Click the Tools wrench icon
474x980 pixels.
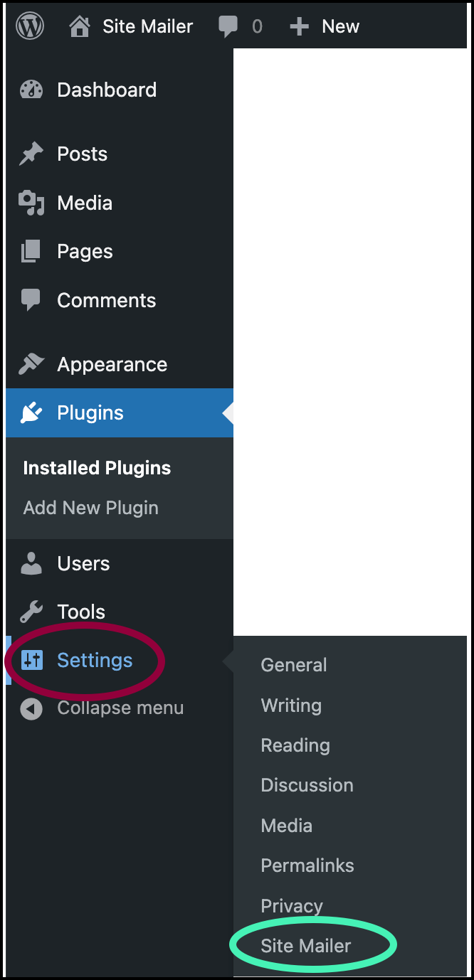point(31,612)
